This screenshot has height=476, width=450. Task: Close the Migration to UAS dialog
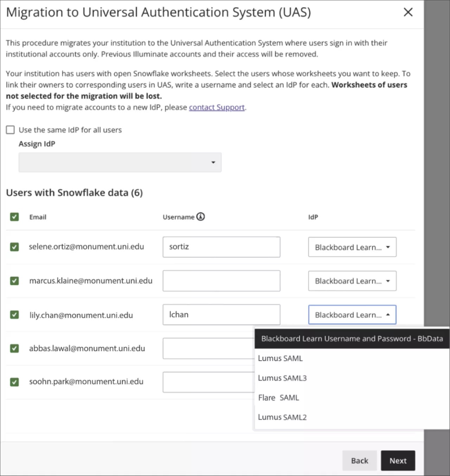408,12
